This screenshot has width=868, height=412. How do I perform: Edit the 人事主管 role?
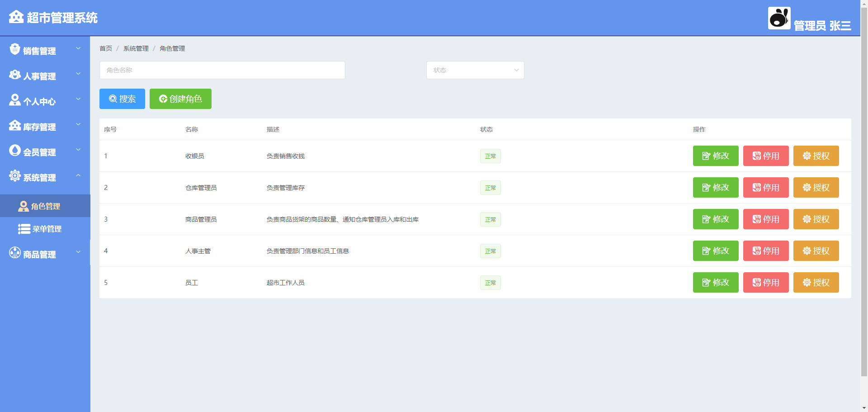pos(716,251)
